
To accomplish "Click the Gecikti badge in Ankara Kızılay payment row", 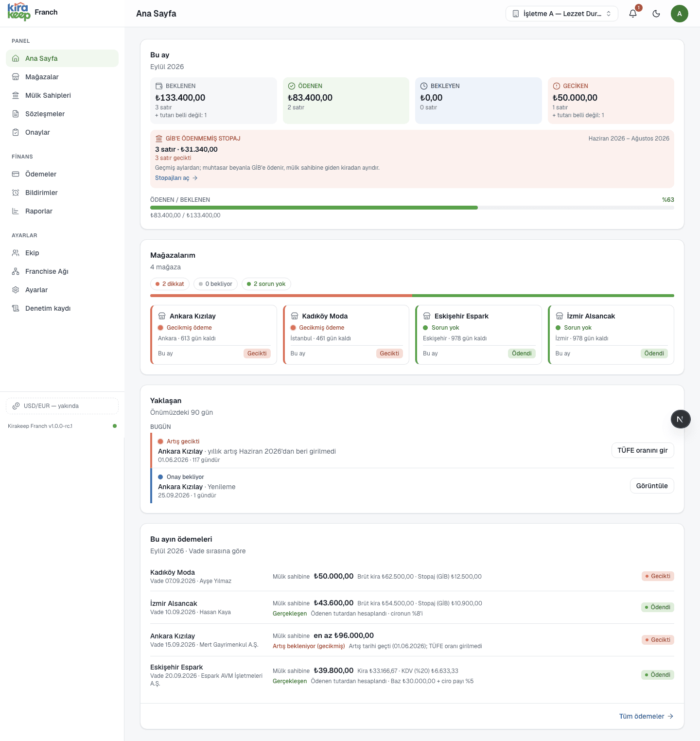I will tap(658, 640).
